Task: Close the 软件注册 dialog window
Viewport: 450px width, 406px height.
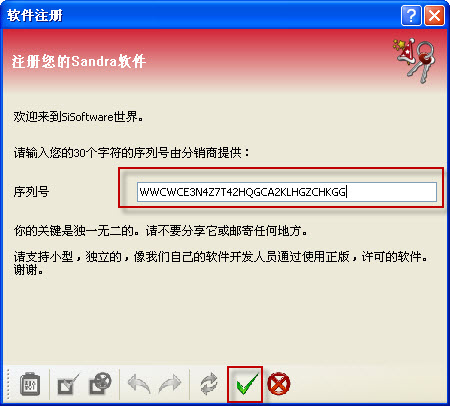Action: click(x=434, y=15)
